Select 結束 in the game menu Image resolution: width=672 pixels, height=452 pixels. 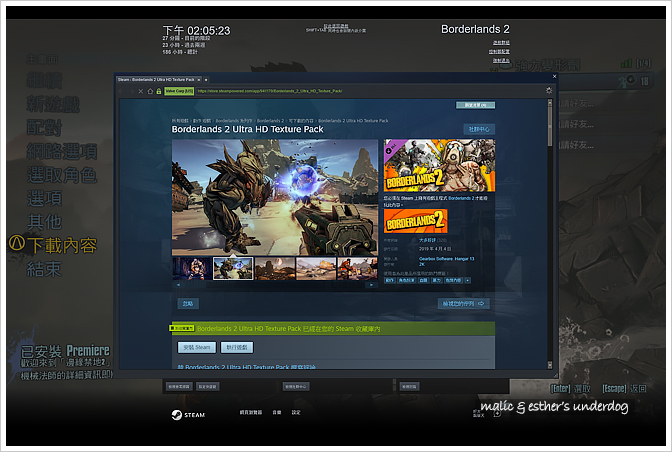point(45,269)
